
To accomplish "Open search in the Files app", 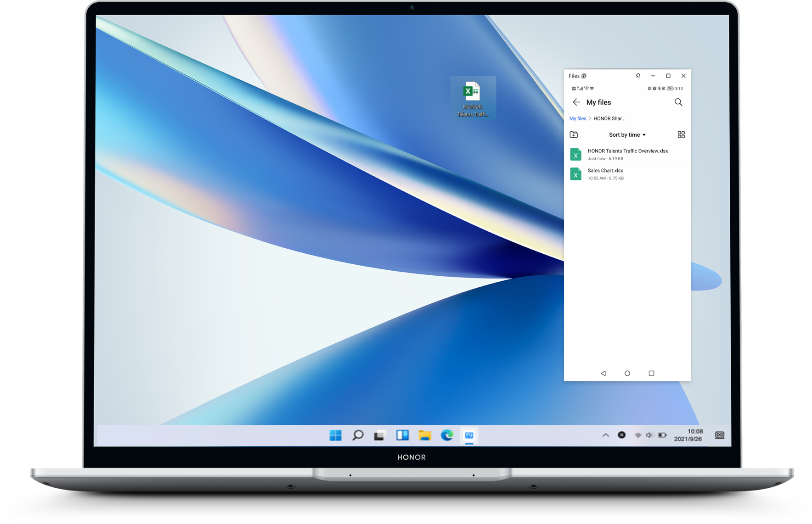I will pos(678,102).
